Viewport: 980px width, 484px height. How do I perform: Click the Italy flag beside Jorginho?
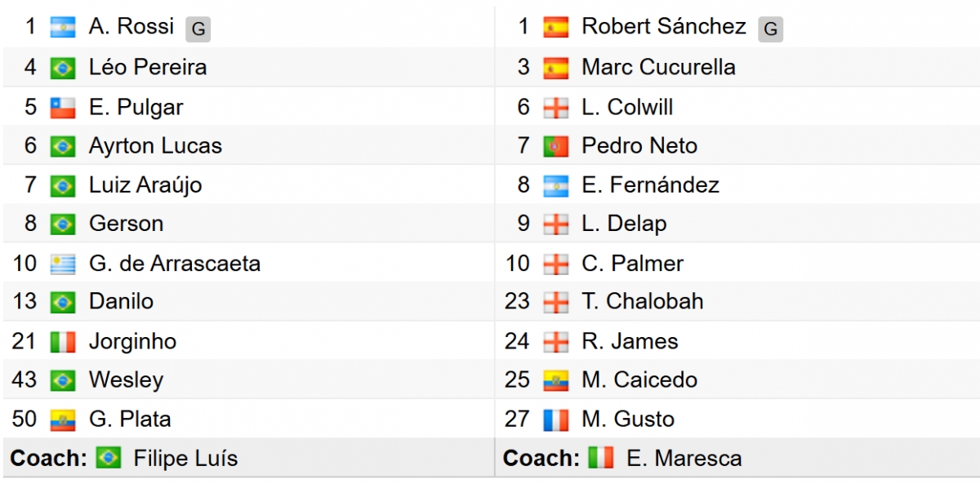click(63, 342)
